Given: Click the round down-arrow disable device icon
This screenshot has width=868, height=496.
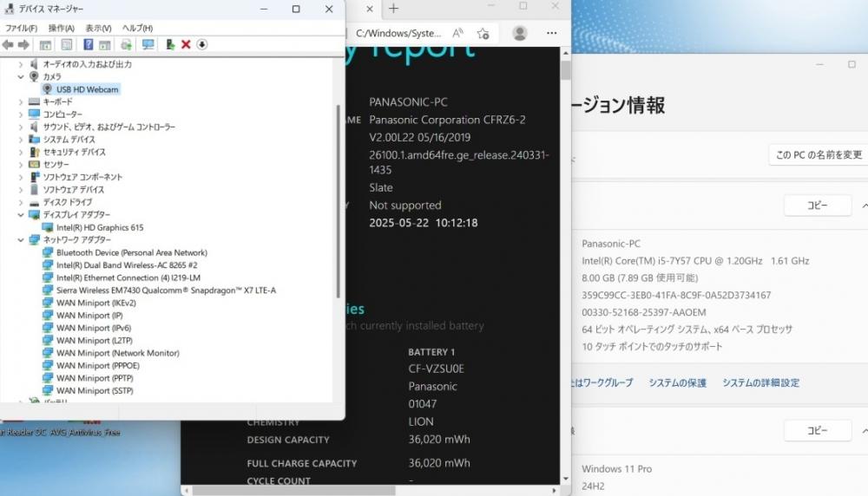Looking at the screenshot, I should (x=202, y=45).
